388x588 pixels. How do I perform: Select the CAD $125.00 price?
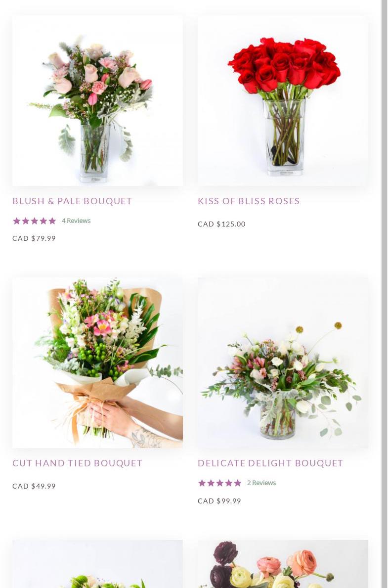click(221, 224)
